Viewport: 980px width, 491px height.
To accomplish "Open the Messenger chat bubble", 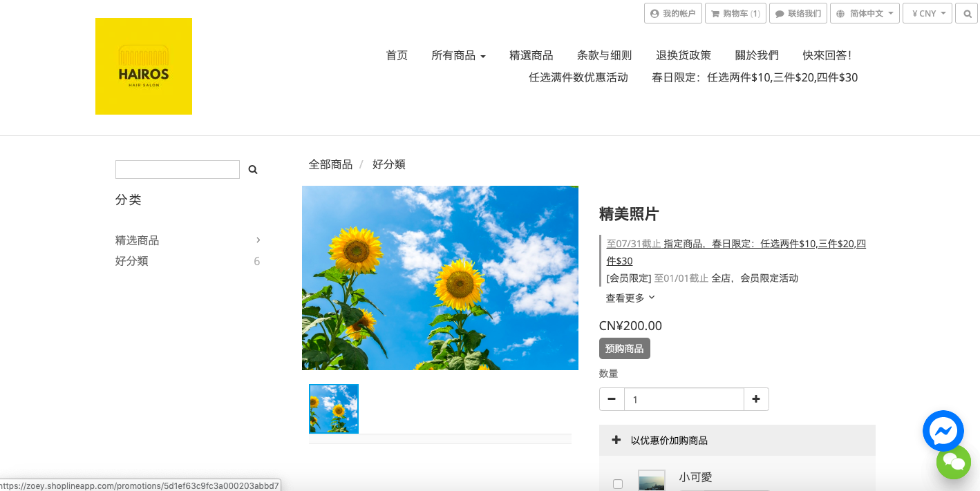I will (x=943, y=431).
